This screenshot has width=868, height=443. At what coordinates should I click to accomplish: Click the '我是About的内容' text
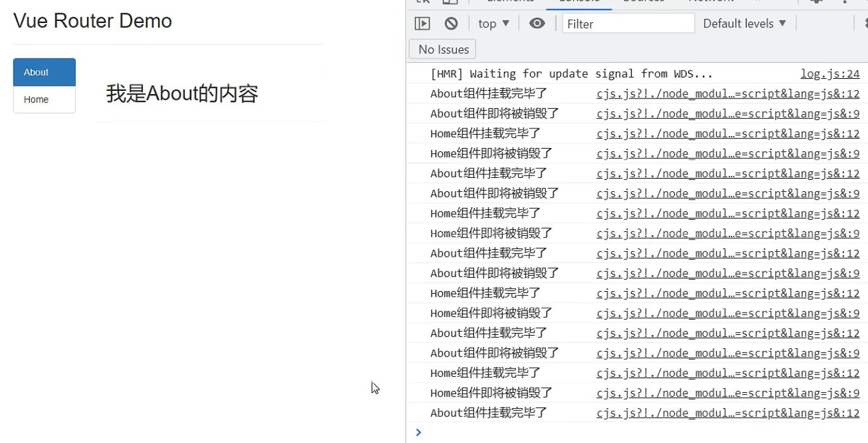[182, 94]
